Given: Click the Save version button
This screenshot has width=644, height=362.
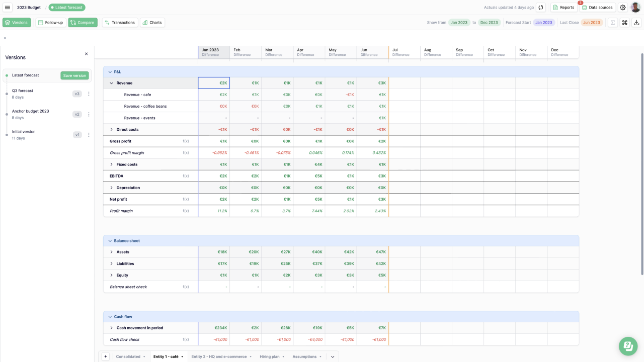Looking at the screenshot, I should [74, 75].
